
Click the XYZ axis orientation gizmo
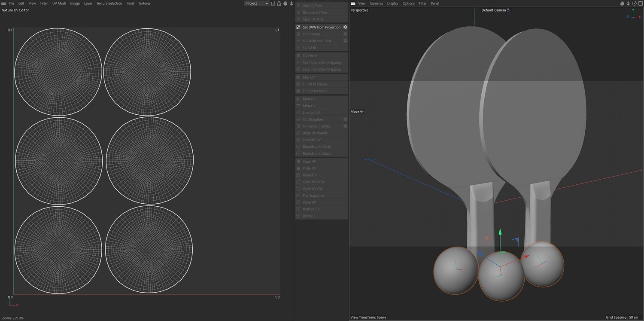(633, 14)
